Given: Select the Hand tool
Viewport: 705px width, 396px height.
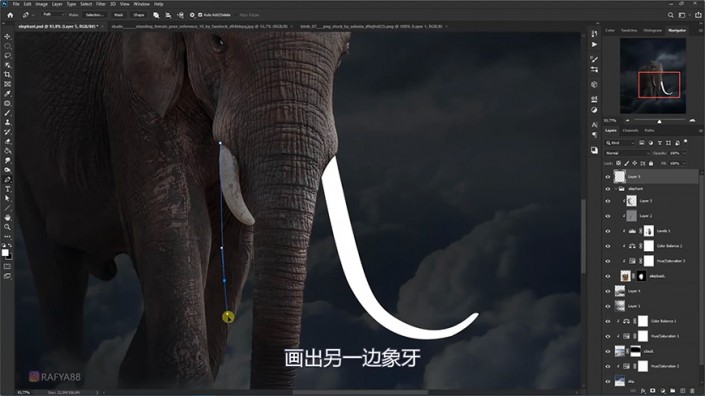Looking at the screenshot, I should (x=7, y=218).
